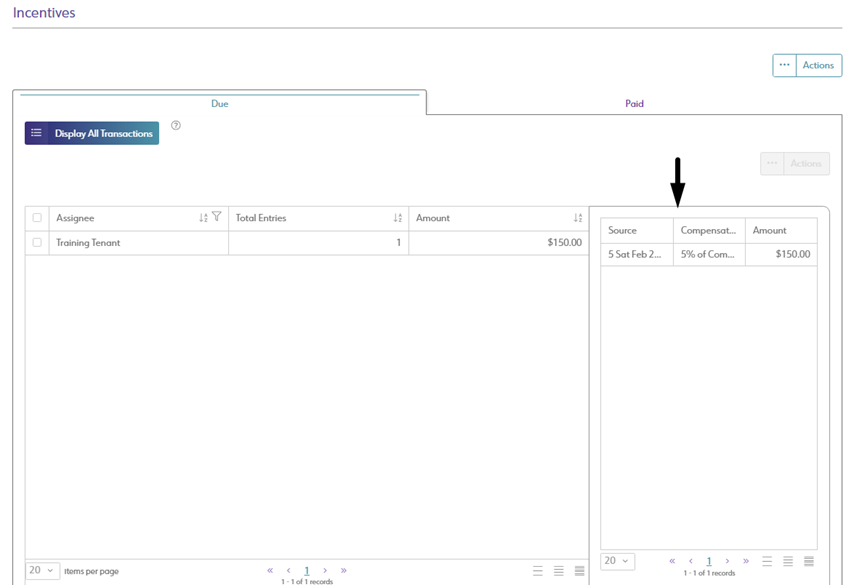Switch to the Paid tab
The image size is (862, 585).
coord(633,103)
